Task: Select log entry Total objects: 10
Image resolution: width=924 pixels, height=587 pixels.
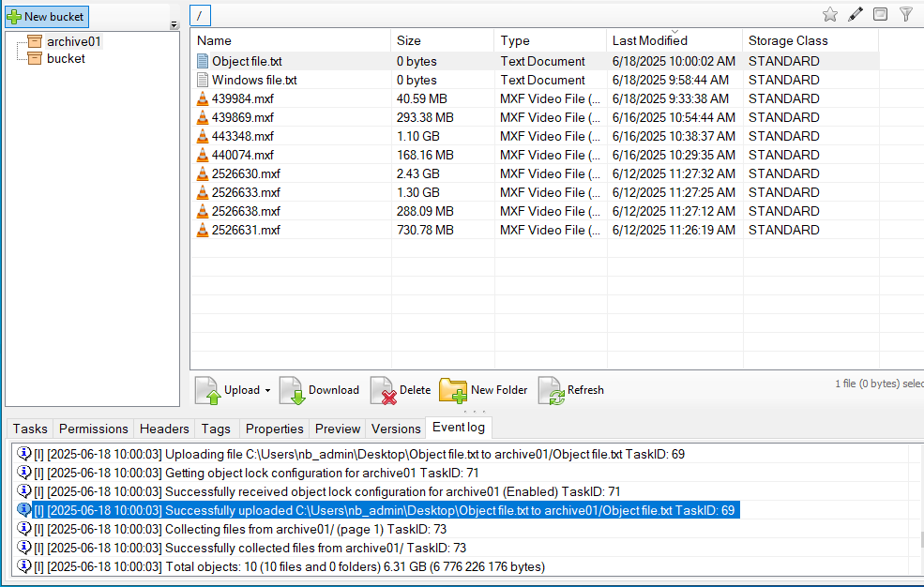Action: tap(281, 567)
